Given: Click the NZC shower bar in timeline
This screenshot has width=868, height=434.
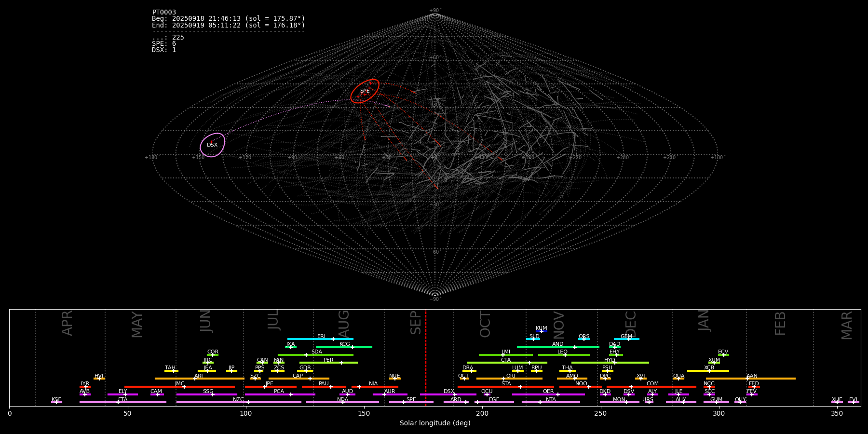Looking at the screenshot, I should click(x=239, y=402).
